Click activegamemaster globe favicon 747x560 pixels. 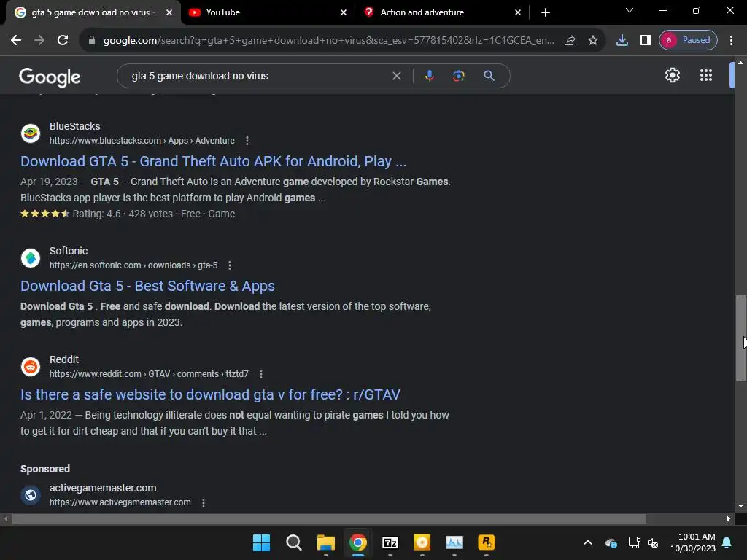pyautogui.click(x=31, y=495)
